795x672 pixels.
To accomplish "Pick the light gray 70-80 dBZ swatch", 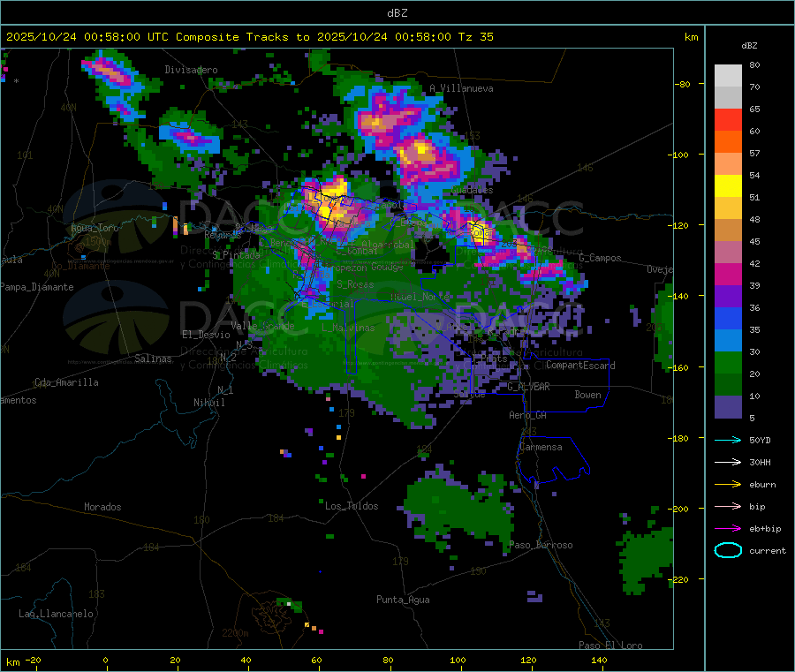I will (x=728, y=76).
